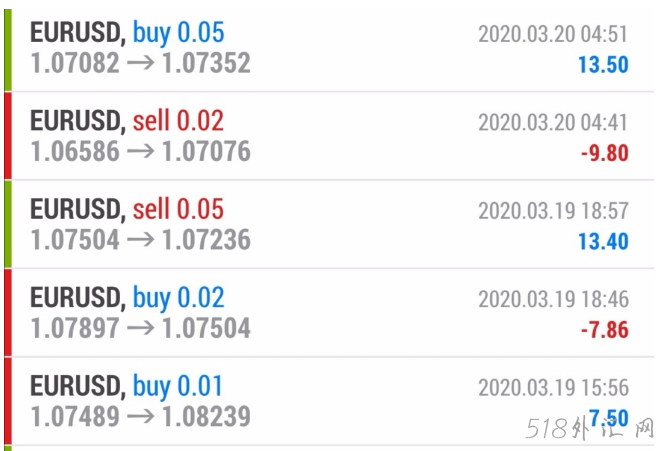Screen dimensions: 659x451
Task: Click the 2020.03.19 15:56 timestamp
Action: click(x=553, y=387)
